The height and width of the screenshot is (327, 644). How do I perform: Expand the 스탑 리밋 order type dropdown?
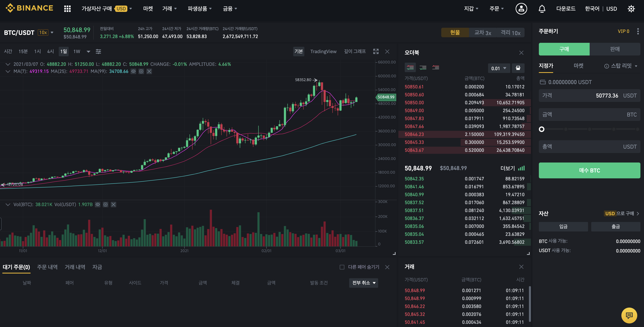click(621, 66)
